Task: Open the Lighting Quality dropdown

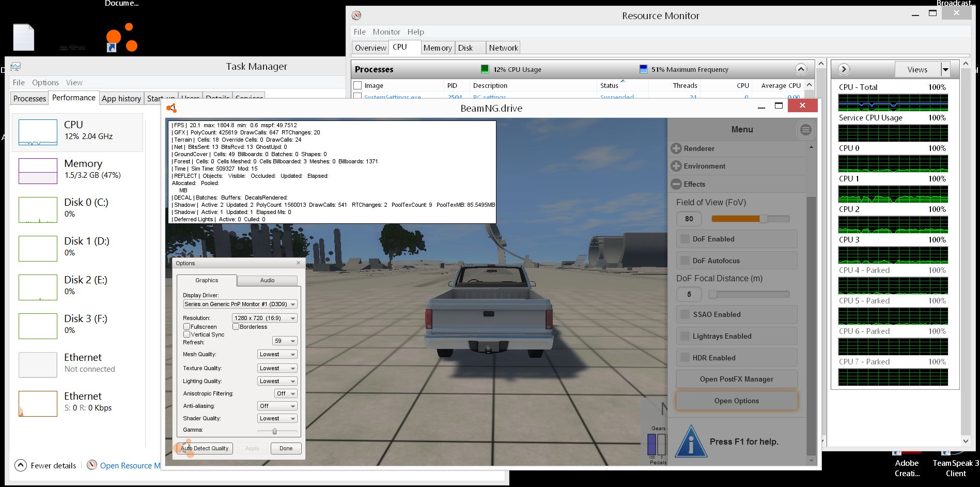Action: pyautogui.click(x=277, y=381)
